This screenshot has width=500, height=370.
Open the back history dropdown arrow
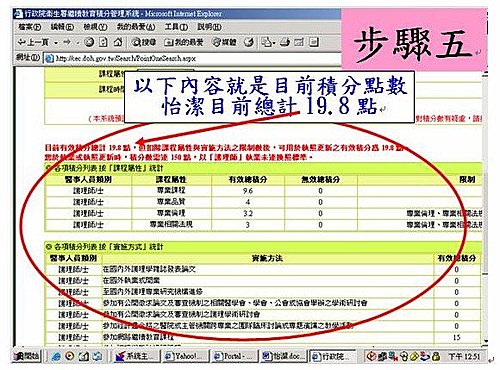pos(56,43)
